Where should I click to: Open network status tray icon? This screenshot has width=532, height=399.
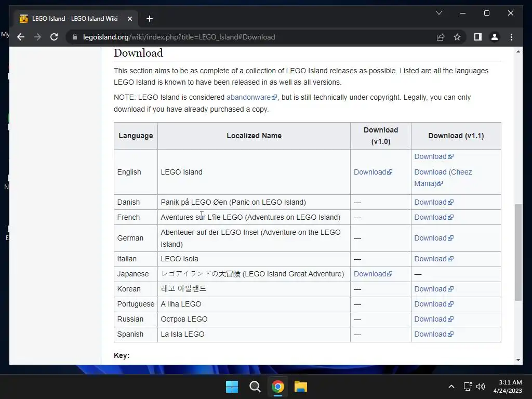468,387
